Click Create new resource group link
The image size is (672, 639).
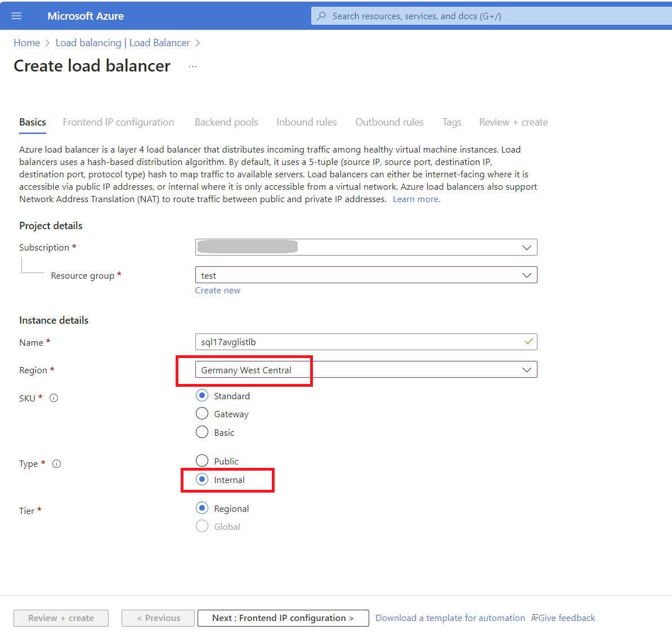click(218, 291)
